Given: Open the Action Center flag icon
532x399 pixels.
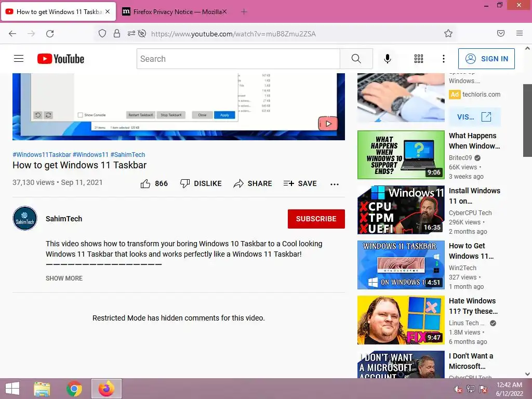Looking at the screenshot, I should [483, 389].
